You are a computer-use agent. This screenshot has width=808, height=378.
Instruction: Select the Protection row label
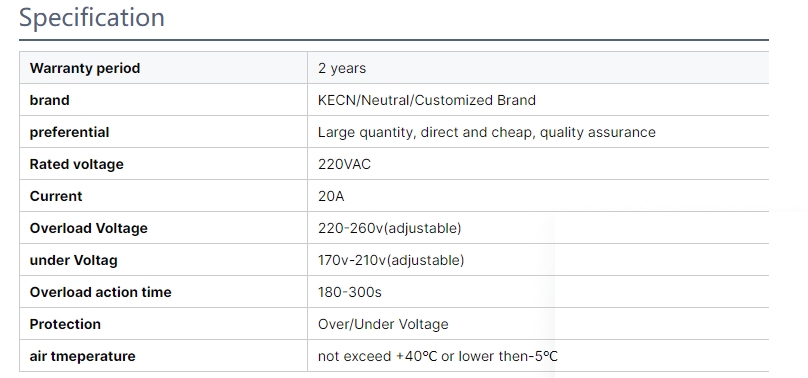[x=65, y=324]
